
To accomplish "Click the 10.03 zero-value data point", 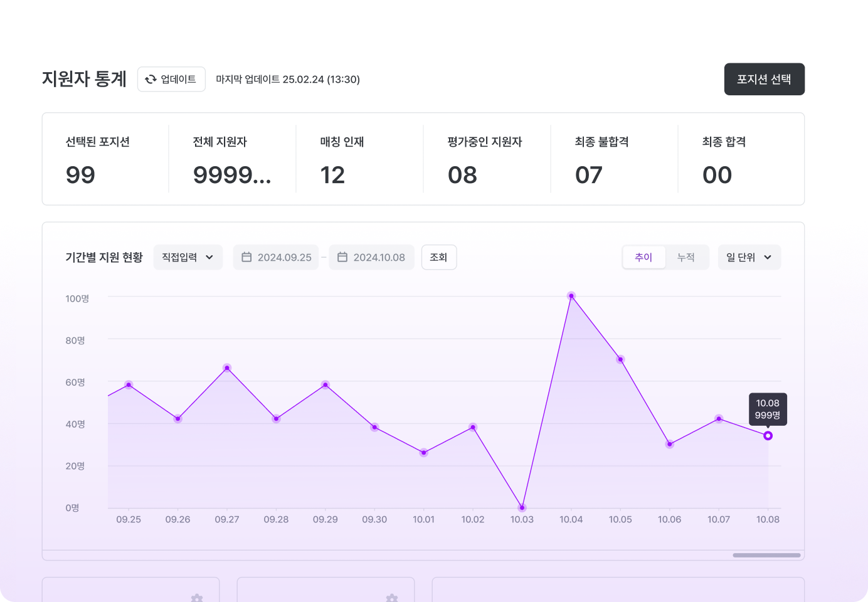I will pos(522,507).
